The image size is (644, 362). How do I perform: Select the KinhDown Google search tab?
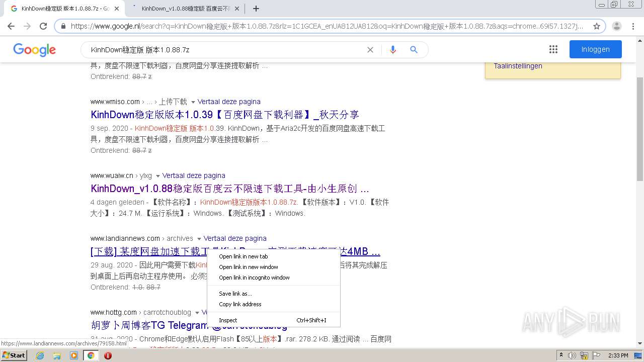point(65,9)
